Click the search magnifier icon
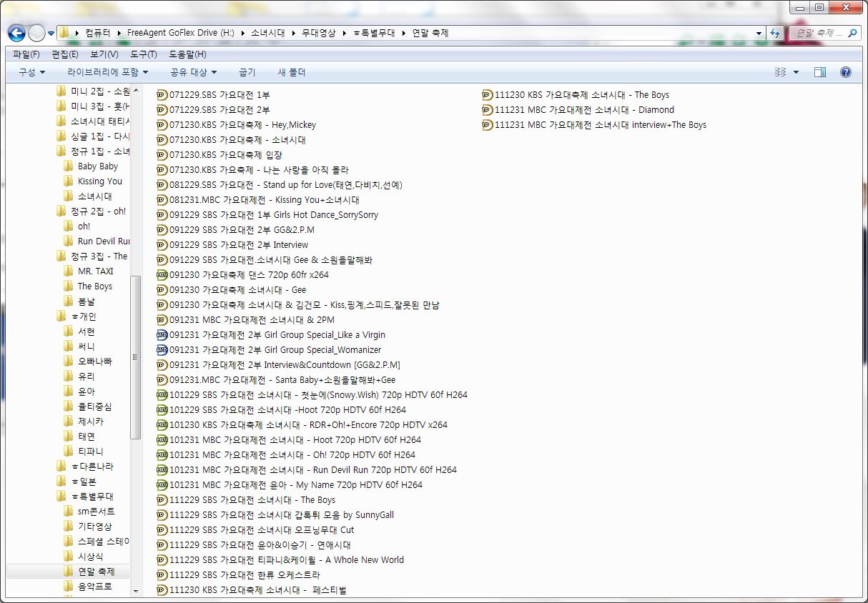This screenshot has height=603, width=868. point(854,33)
